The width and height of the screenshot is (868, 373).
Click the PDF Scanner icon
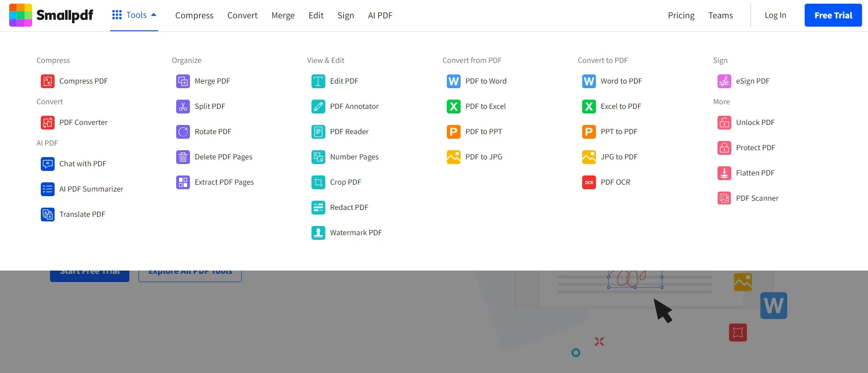pyautogui.click(x=724, y=198)
